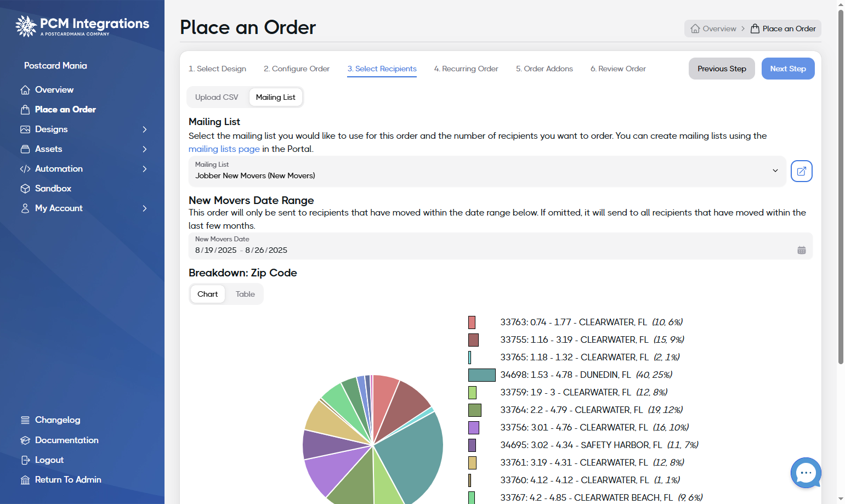Expand the Assets submenu chevron
This screenshot has height=504, width=845.
tap(145, 149)
